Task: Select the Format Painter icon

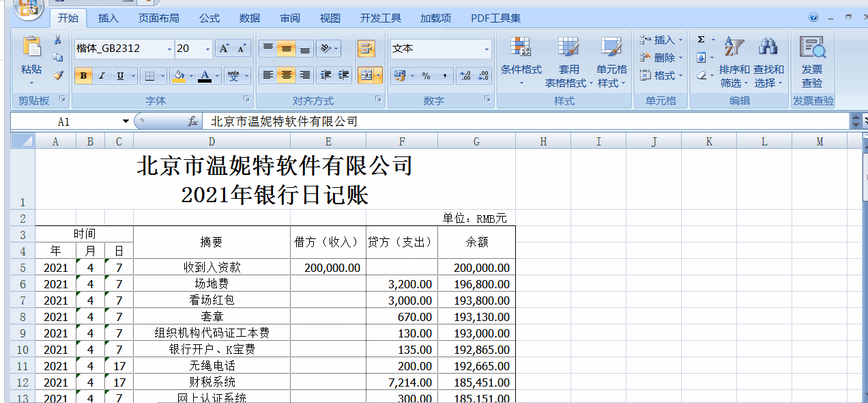Action: tap(59, 74)
